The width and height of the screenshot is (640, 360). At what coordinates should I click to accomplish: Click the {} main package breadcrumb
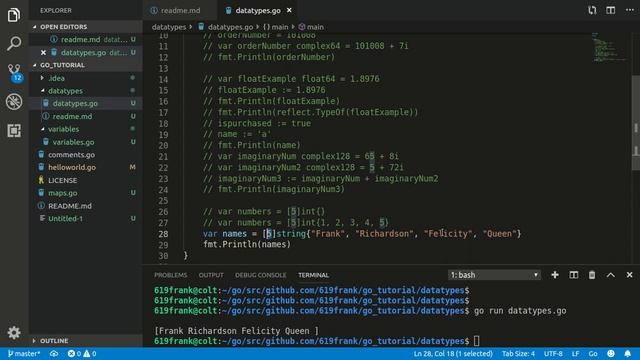(x=276, y=27)
